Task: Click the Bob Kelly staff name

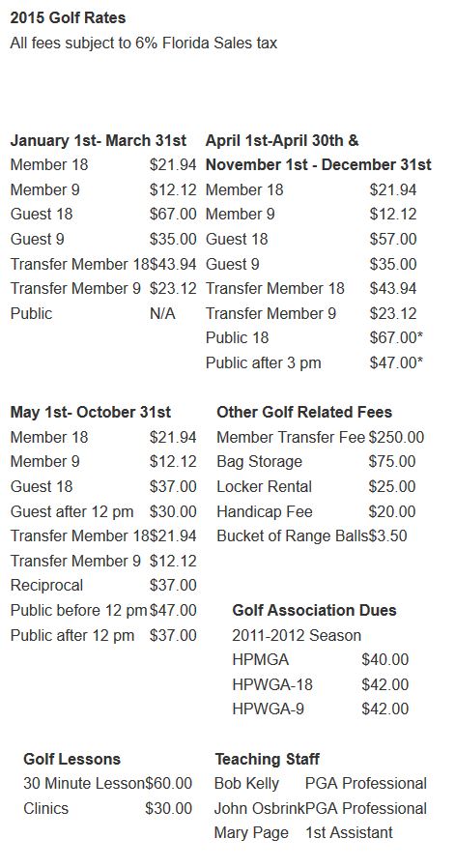Action: [247, 783]
